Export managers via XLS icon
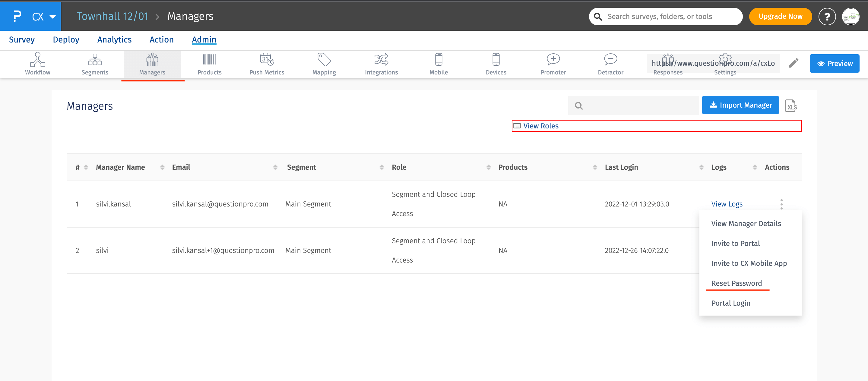The width and height of the screenshot is (868, 381). click(790, 105)
